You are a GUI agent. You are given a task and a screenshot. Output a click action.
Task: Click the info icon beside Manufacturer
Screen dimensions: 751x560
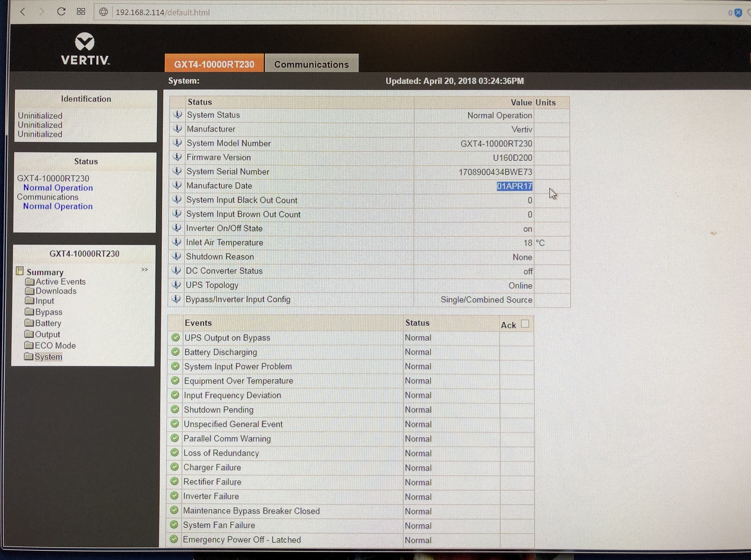pos(177,129)
